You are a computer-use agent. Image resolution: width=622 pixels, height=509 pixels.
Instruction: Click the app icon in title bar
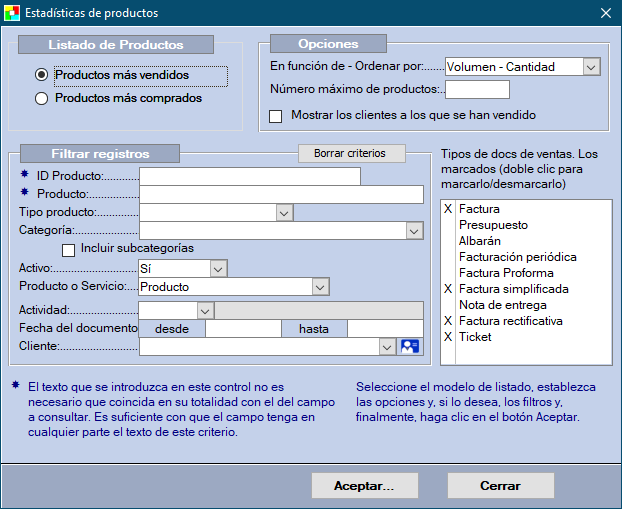[x=11, y=13]
